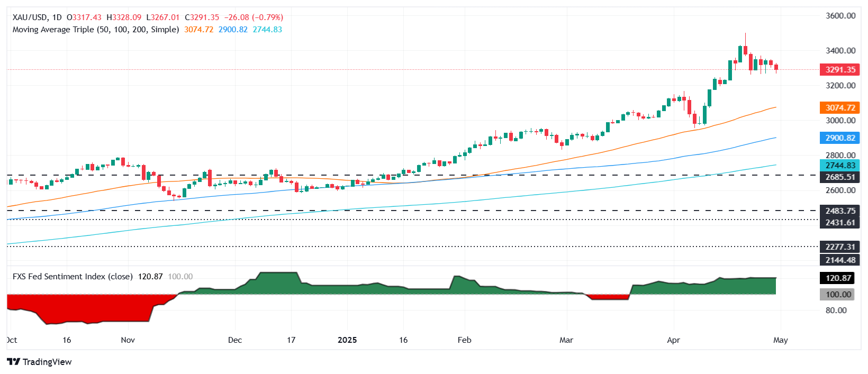Select the XAU/USD symbol title

pos(30,17)
